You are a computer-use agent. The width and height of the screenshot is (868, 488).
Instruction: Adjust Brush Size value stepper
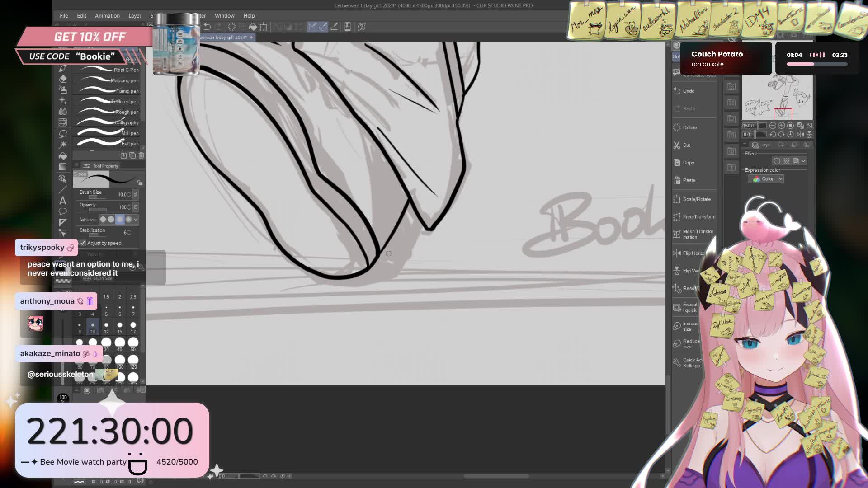129,194
